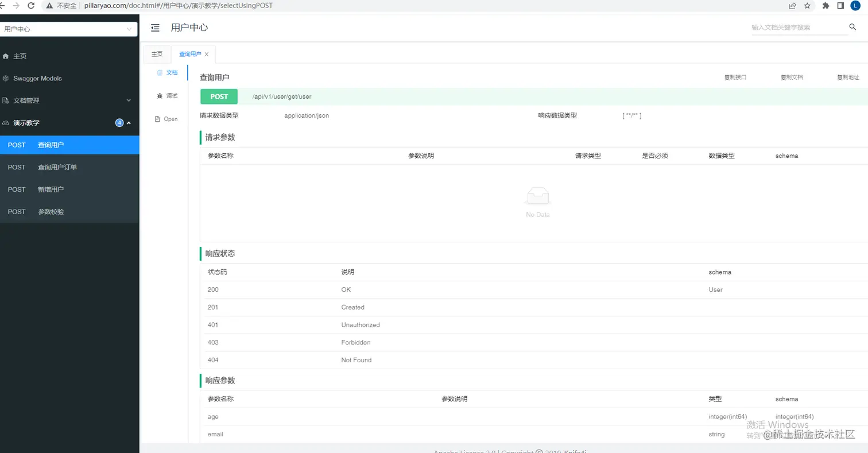The image size is (868, 453).
Task: Click 文档管理 document icon in sidebar
Action: (x=6, y=100)
